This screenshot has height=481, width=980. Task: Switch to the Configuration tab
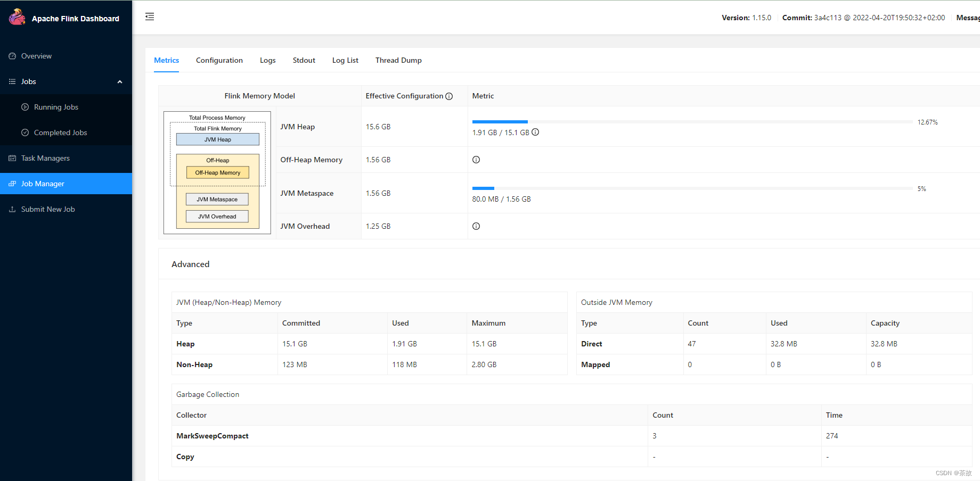(219, 60)
